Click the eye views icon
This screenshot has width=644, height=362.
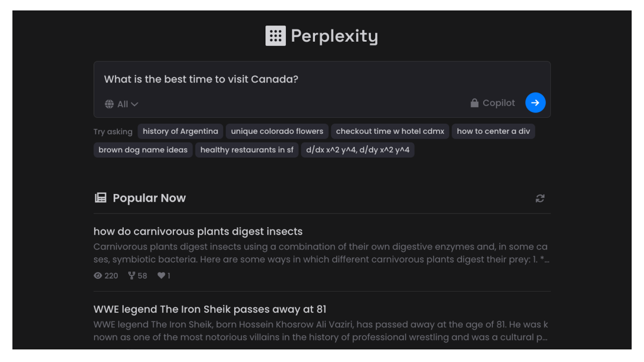pyautogui.click(x=98, y=276)
